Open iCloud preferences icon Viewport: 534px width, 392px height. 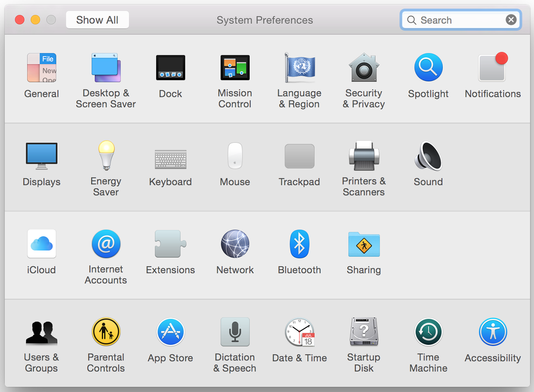point(41,244)
